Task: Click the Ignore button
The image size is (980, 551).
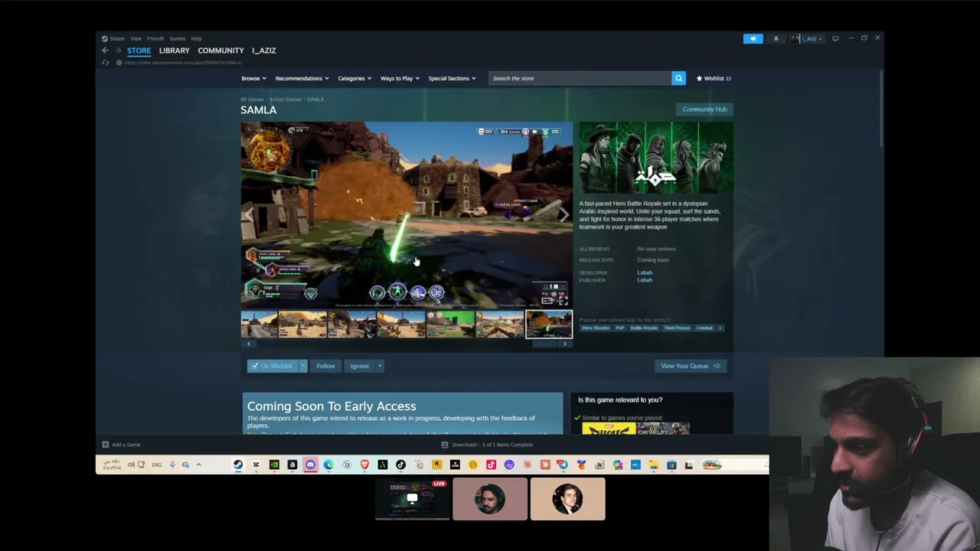Action: click(x=359, y=366)
